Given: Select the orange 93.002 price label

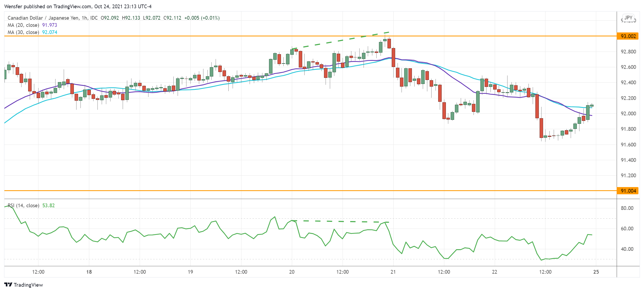Looking at the screenshot, I should [628, 36].
